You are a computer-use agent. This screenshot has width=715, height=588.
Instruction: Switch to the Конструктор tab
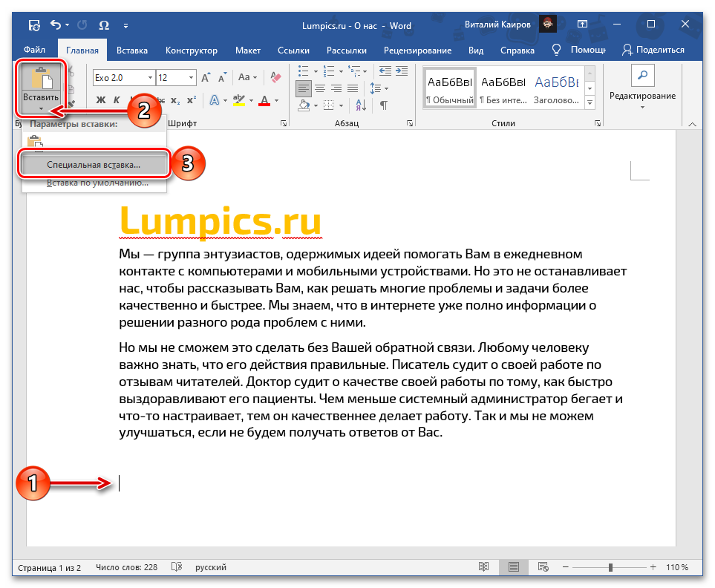tap(191, 50)
